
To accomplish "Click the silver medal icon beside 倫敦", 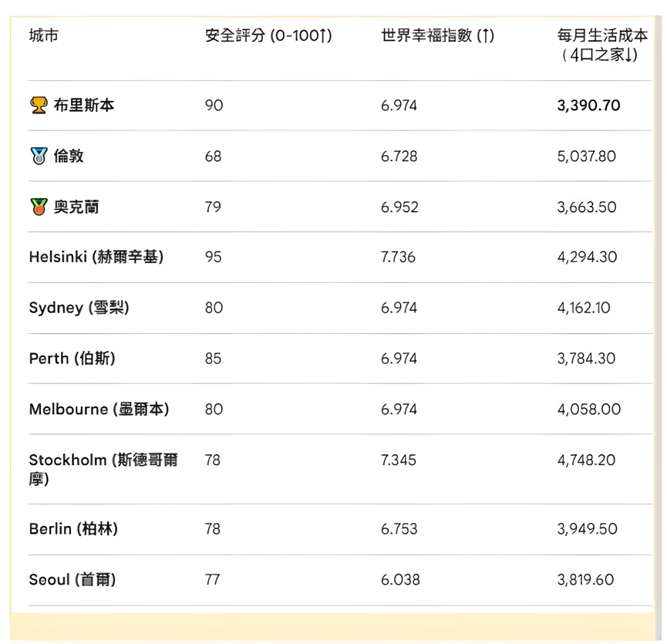I will pos(39,156).
